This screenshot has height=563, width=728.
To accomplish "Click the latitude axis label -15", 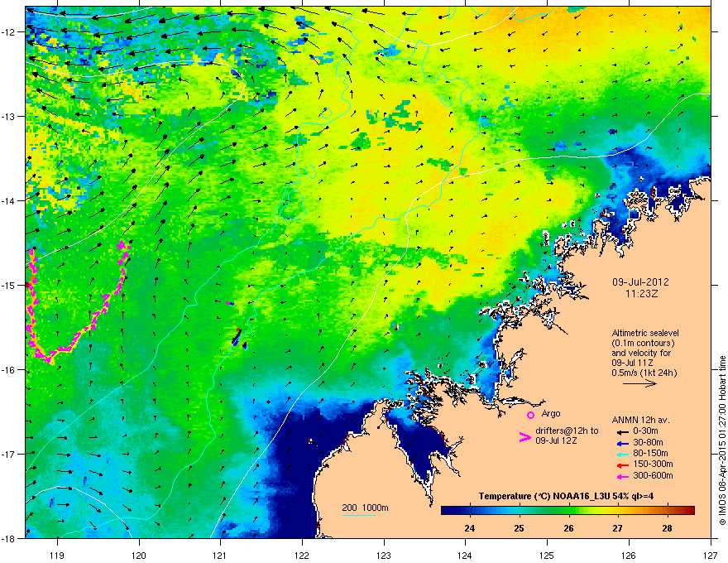I will point(9,285).
